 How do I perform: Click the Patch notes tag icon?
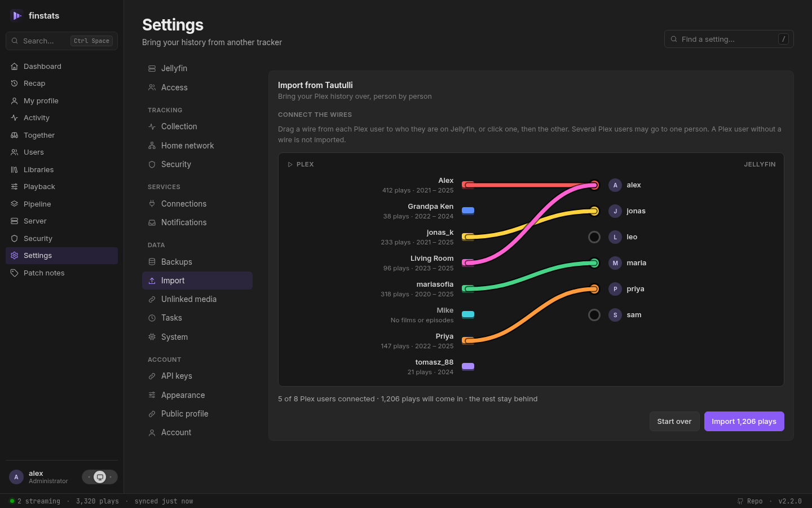click(x=14, y=273)
